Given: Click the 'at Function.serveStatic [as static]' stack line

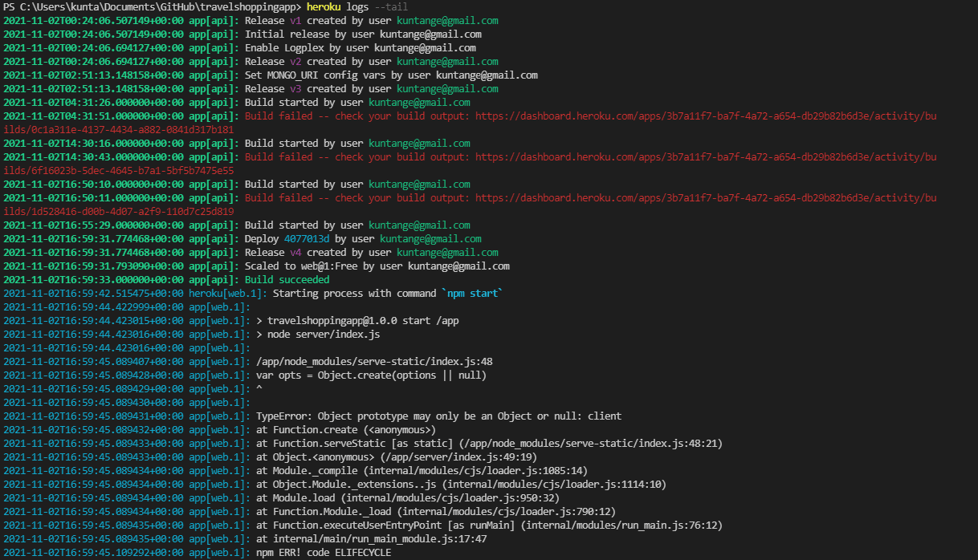Looking at the screenshot, I should point(489,443).
